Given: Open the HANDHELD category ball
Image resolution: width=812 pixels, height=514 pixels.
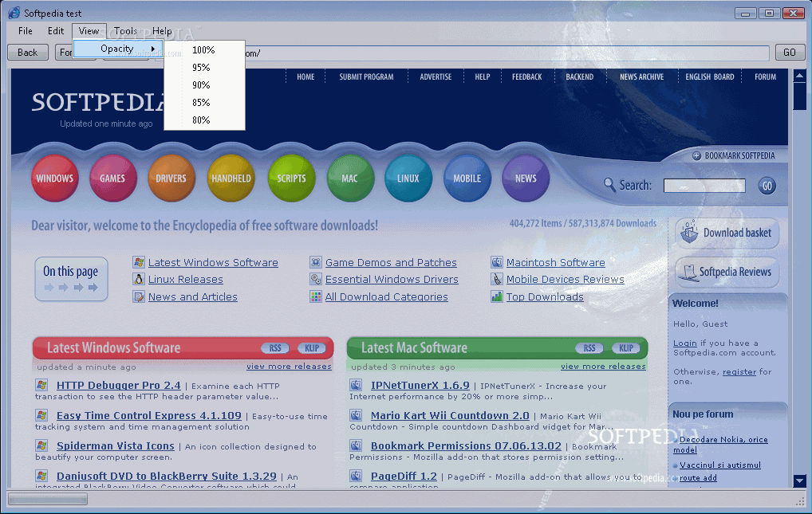Looking at the screenshot, I should click(231, 178).
